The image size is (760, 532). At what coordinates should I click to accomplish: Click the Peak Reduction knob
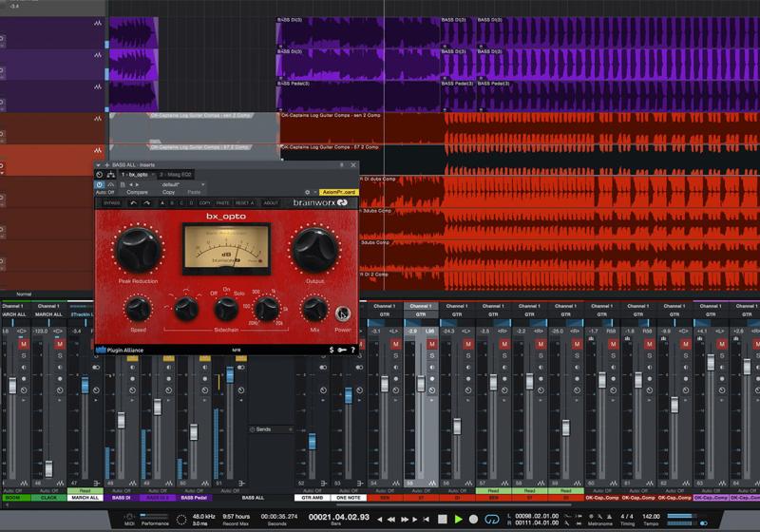[138, 250]
